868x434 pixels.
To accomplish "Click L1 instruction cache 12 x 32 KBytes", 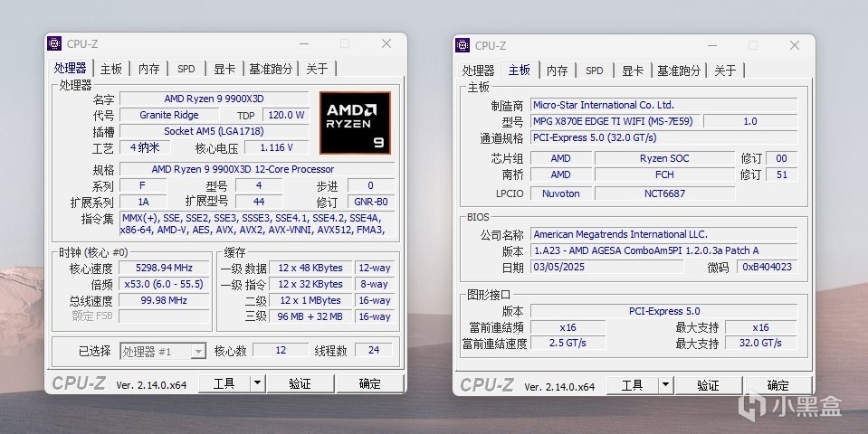I will [310, 284].
